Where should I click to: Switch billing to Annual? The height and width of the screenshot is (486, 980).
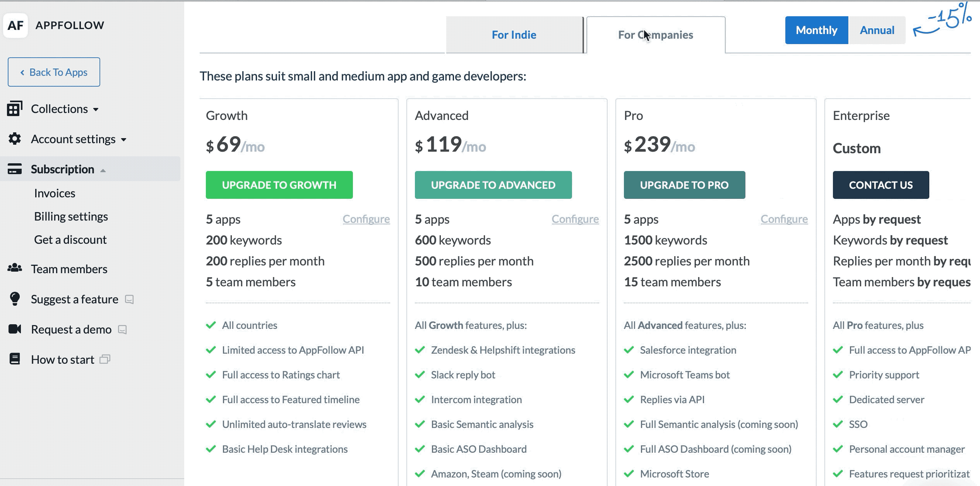point(877,30)
